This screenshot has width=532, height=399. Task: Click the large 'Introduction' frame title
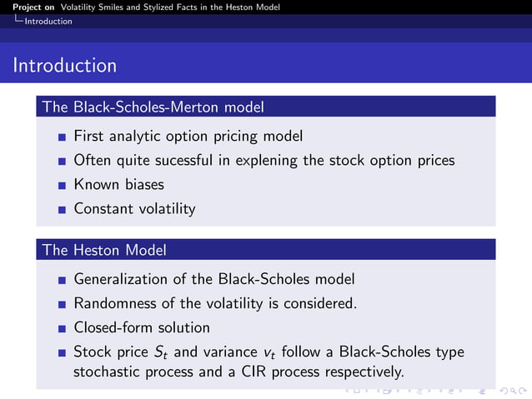coord(65,65)
